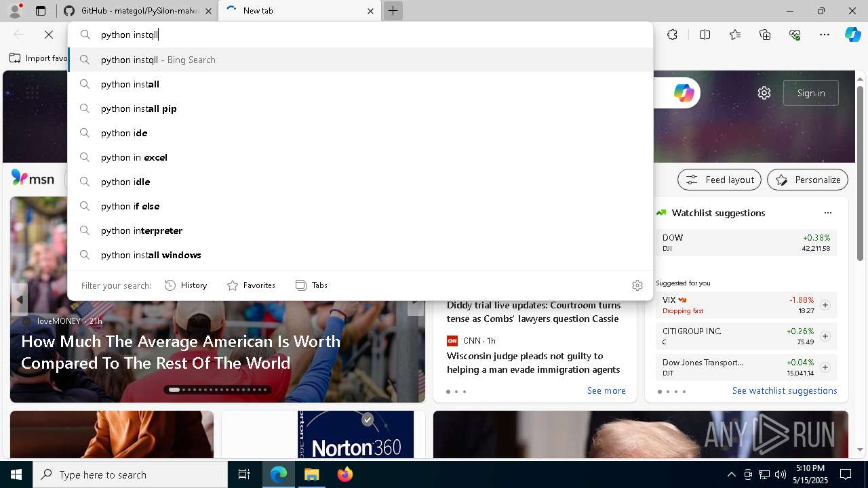
Task: Open the Collections toolbar icon
Action: pos(765,35)
